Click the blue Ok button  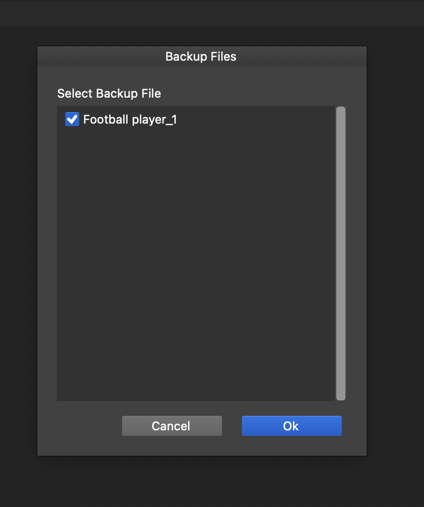(292, 426)
